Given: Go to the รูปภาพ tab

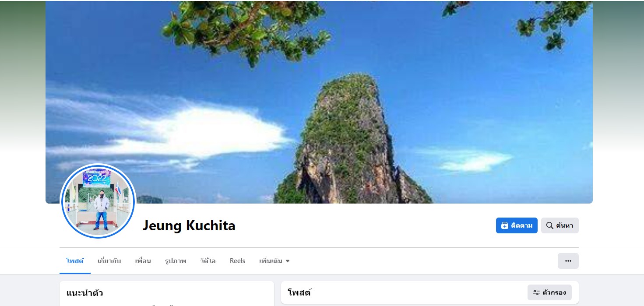Looking at the screenshot, I should [176, 261].
